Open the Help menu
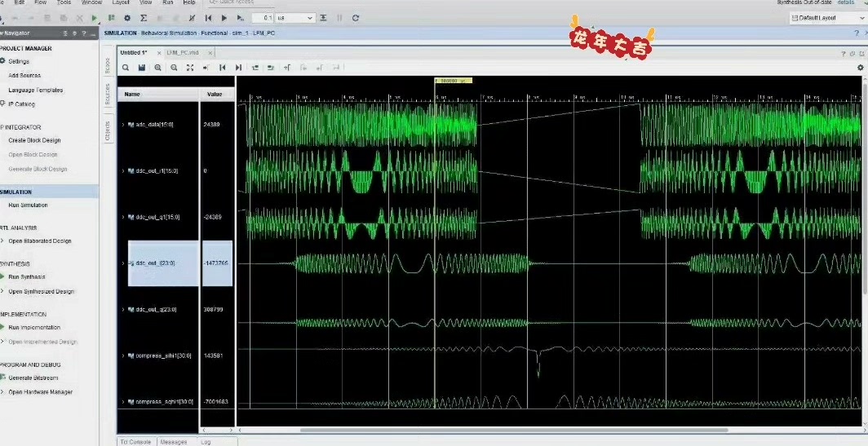This screenshot has height=446, width=868. [x=189, y=2]
